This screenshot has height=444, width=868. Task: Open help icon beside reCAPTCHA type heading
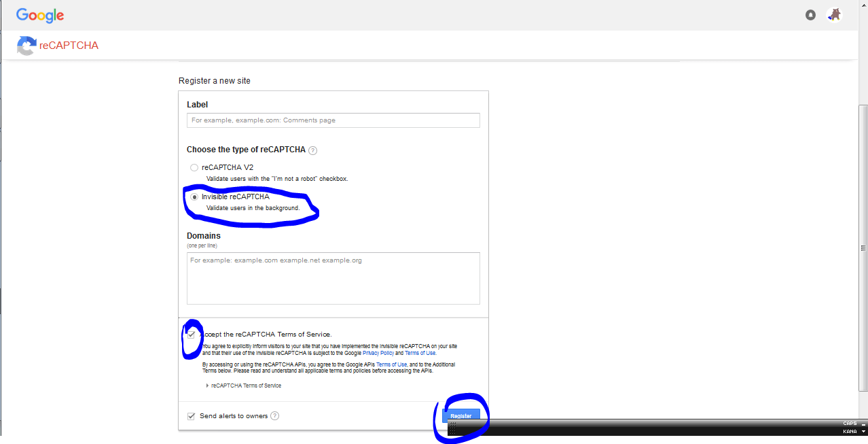(313, 150)
